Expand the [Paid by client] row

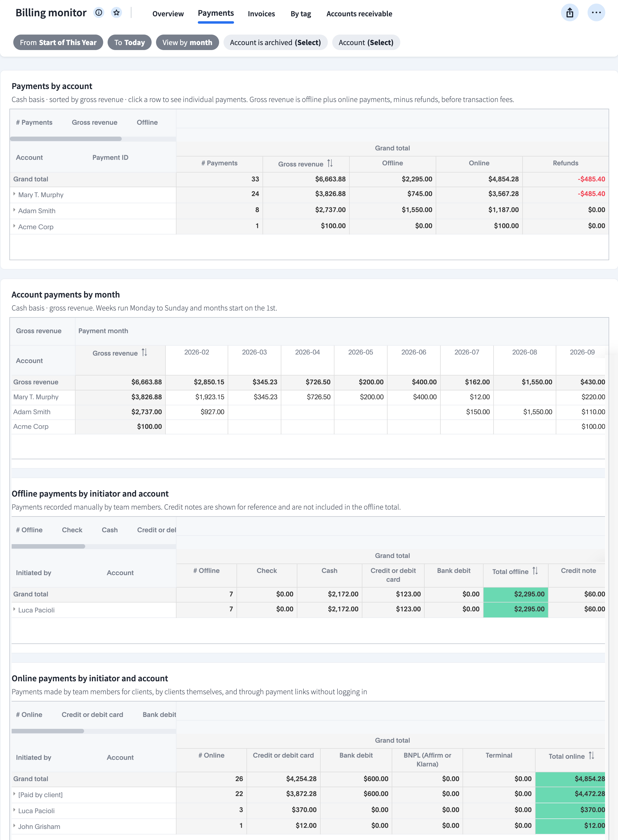pyautogui.click(x=14, y=794)
